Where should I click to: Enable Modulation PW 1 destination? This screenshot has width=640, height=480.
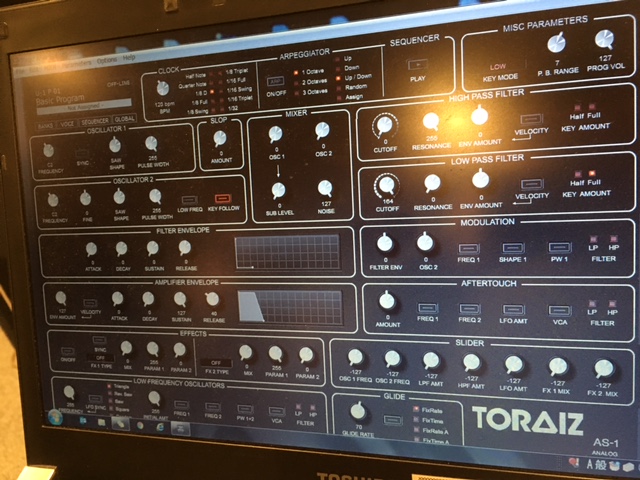click(x=559, y=247)
